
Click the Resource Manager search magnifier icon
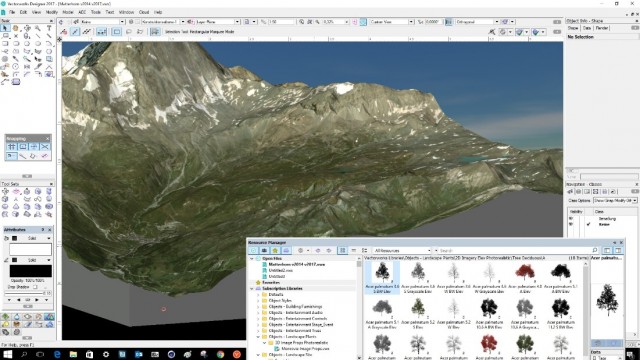(595, 250)
